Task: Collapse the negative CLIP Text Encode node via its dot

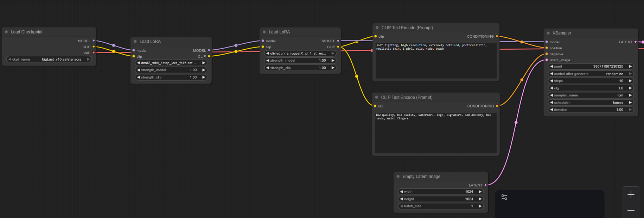Action: click(x=377, y=97)
